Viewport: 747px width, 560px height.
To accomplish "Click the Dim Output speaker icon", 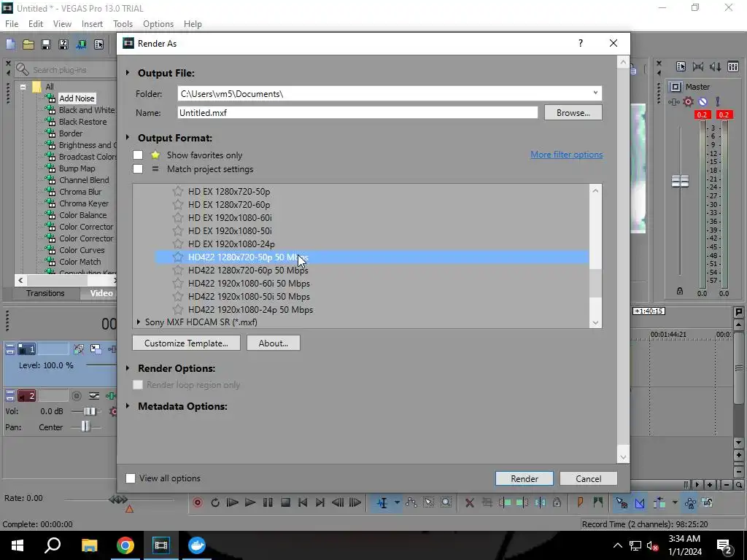I will click(x=715, y=66).
